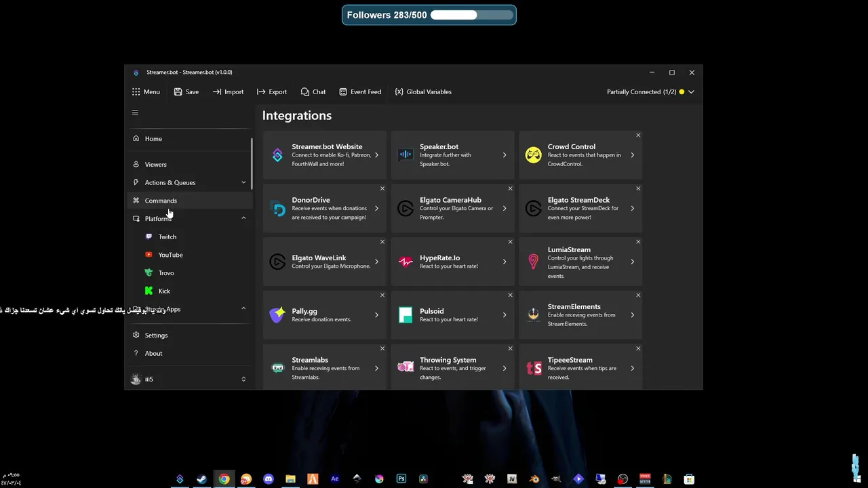The height and width of the screenshot is (488, 868).
Task: Open Discord from the taskbar
Action: click(269, 479)
